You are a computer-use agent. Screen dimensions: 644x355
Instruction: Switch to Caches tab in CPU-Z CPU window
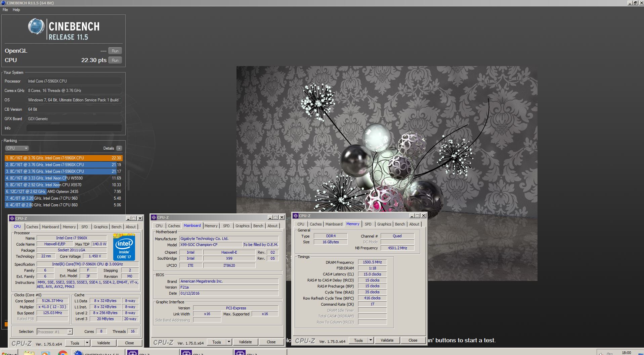coord(32,227)
